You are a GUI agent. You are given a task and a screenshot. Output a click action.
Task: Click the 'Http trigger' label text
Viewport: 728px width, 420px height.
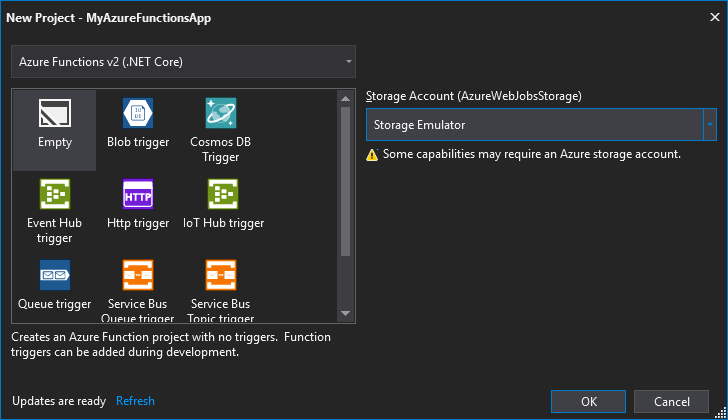138,223
